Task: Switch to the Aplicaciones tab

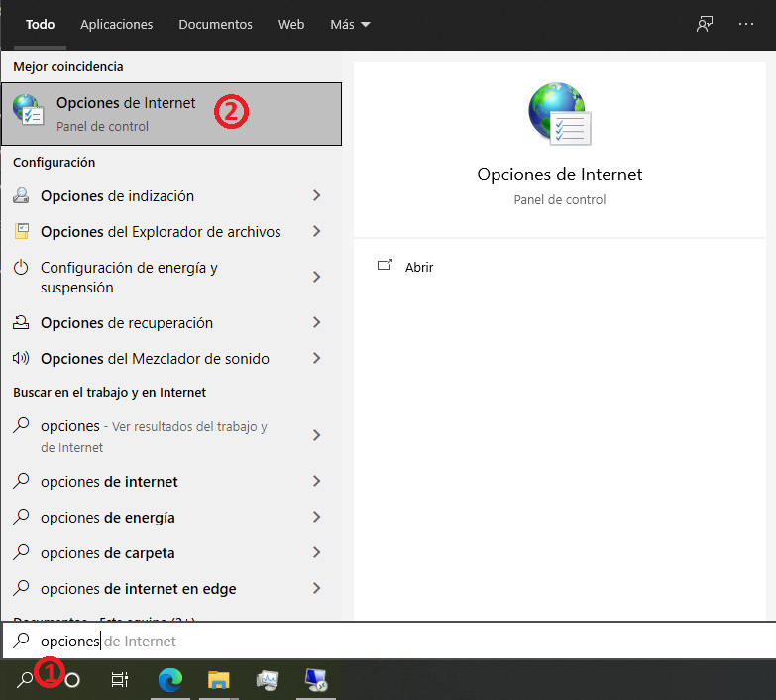Action: [116, 24]
